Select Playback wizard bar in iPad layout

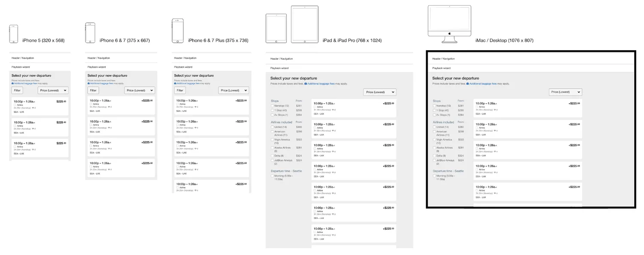coord(339,68)
